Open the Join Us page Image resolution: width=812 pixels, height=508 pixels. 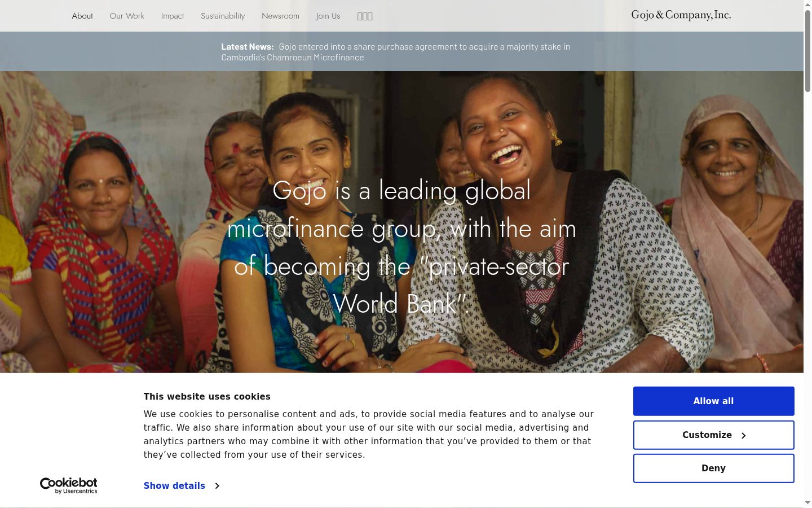pos(328,16)
